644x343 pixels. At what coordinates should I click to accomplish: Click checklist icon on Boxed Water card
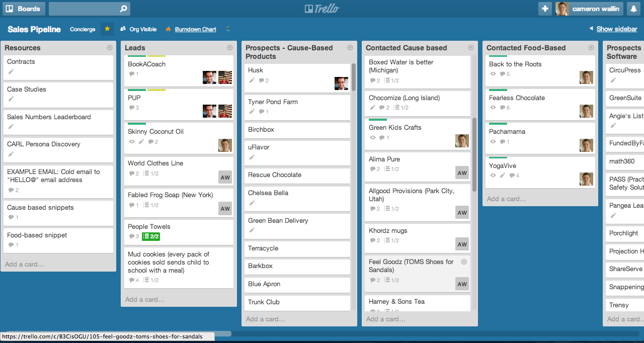pyautogui.click(x=387, y=80)
